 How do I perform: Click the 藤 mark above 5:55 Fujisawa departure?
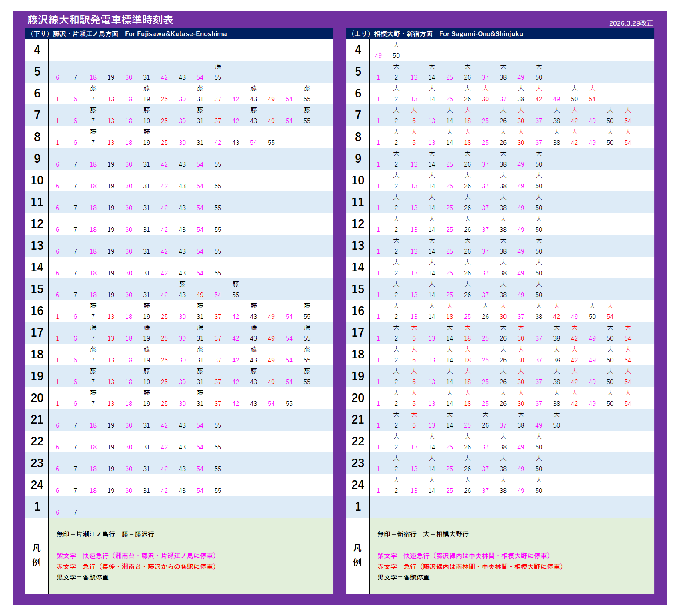[x=218, y=67]
